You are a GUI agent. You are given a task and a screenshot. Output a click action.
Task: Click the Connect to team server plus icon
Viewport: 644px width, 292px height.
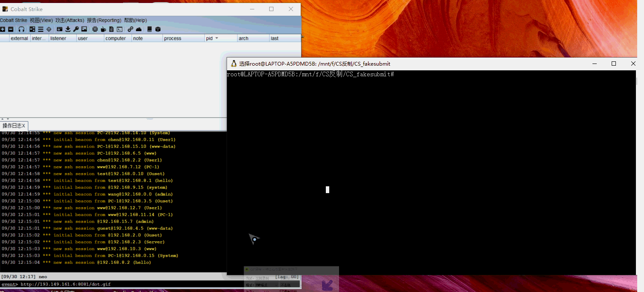click(x=3, y=29)
